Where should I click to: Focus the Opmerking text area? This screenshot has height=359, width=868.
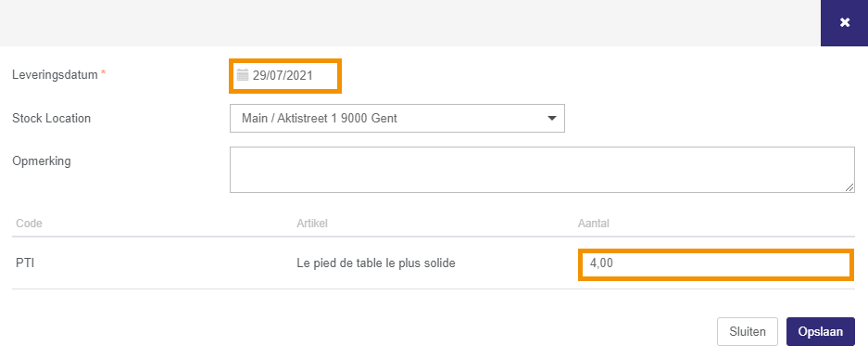click(x=542, y=170)
